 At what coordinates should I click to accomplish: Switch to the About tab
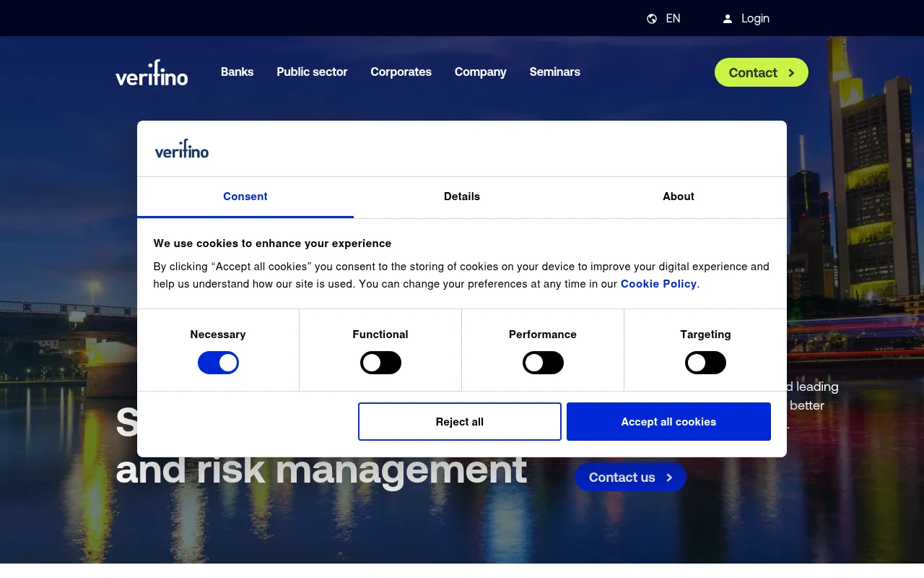click(x=679, y=197)
